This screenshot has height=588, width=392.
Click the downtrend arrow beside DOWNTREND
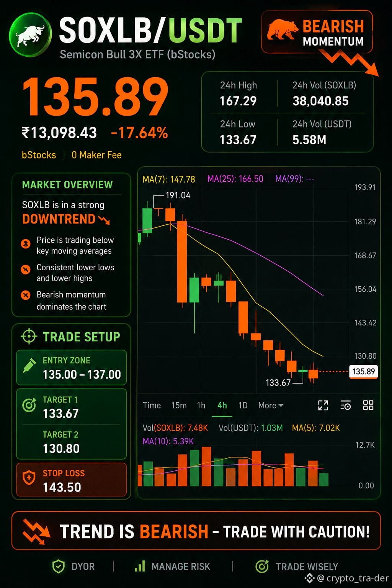[104, 220]
